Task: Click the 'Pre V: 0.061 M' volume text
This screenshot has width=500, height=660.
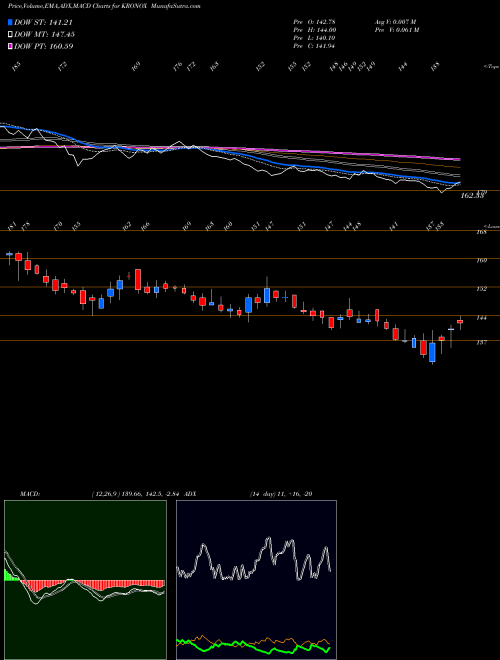Action: click(396, 30)
